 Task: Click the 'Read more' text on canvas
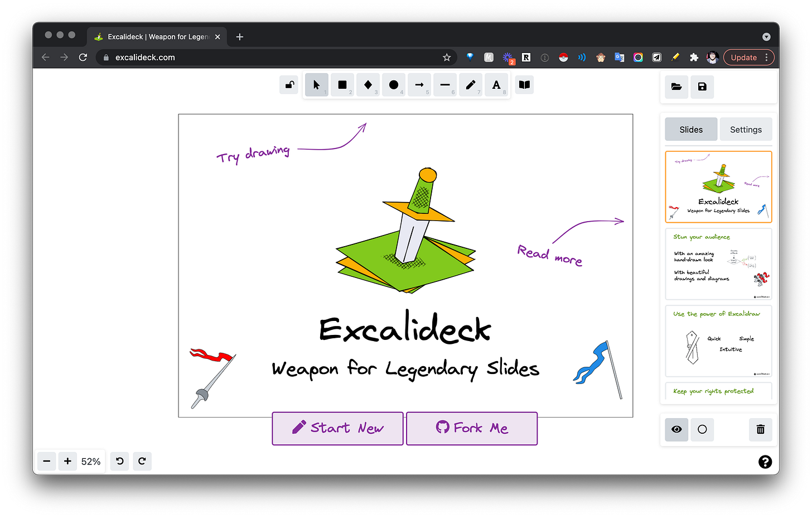pos(550,256)
